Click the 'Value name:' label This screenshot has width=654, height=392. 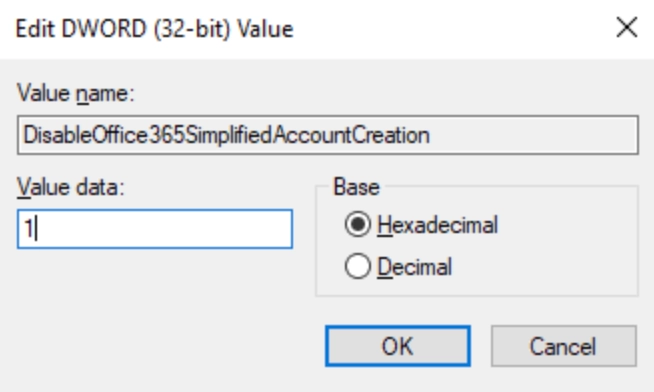point(75,93)
